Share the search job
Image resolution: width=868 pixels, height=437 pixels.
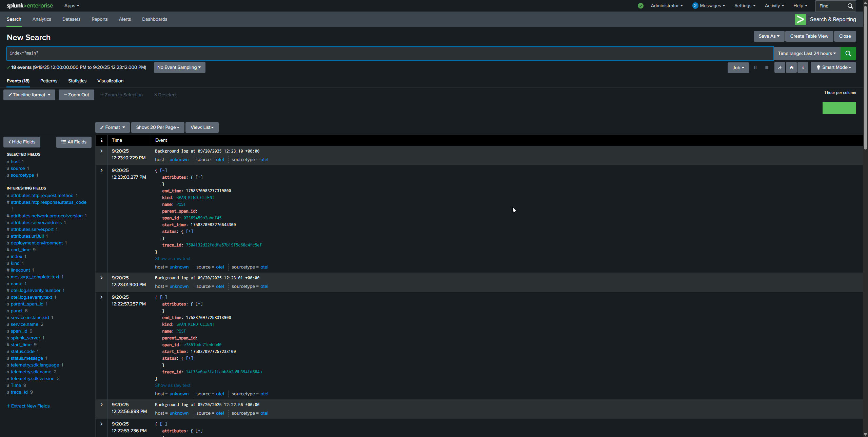tap(780, 67)
